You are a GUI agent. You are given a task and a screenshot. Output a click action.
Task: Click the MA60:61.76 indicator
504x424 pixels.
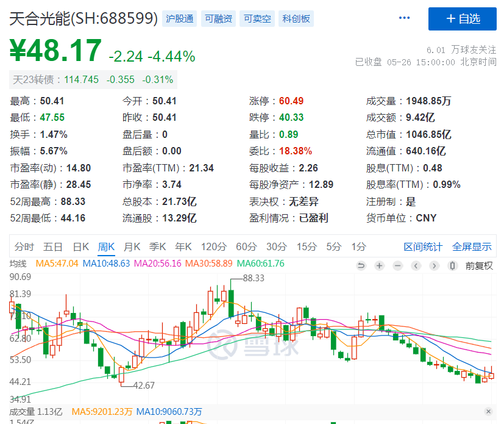(261, 264)
